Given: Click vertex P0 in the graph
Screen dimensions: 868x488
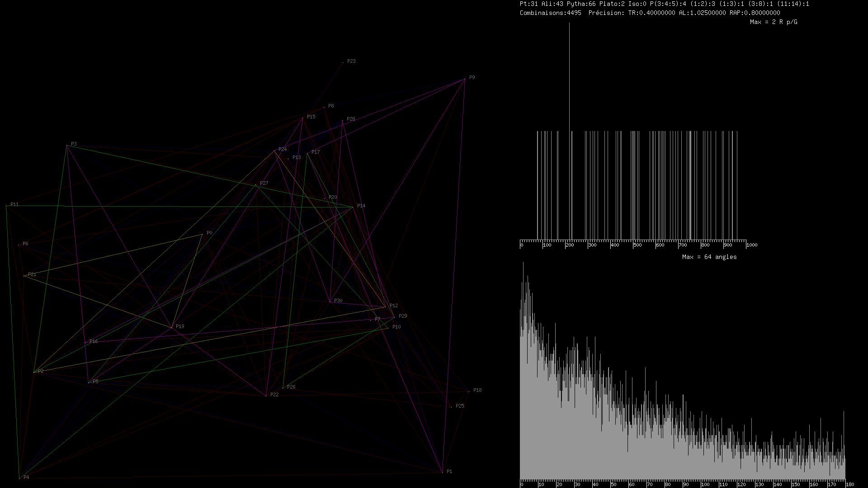Looking at the screenshot, I should 202,235.
